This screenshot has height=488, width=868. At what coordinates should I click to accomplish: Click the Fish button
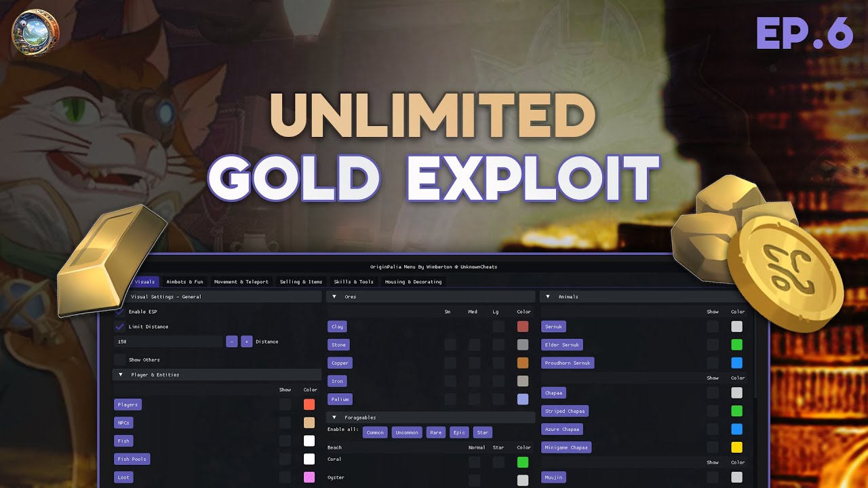pos(123,441)
